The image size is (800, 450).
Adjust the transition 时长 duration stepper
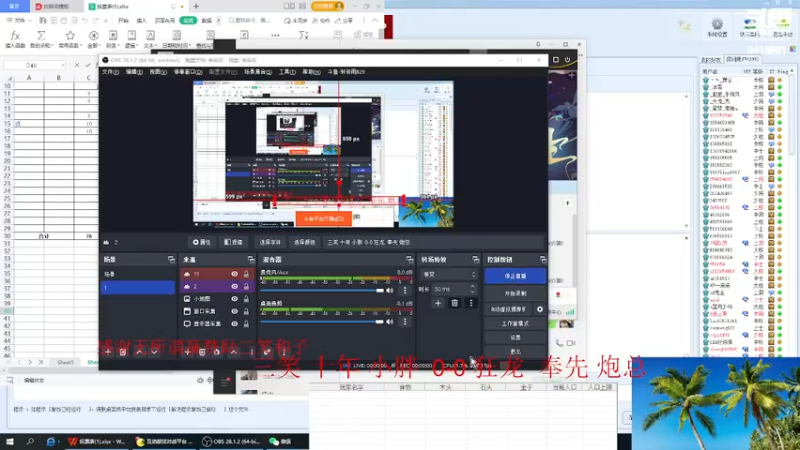[472, 289]
